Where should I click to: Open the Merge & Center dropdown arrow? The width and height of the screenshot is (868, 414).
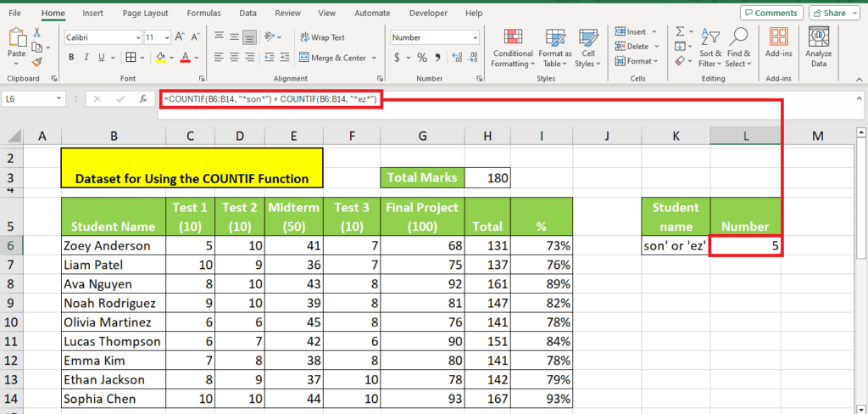click(372, 58)
